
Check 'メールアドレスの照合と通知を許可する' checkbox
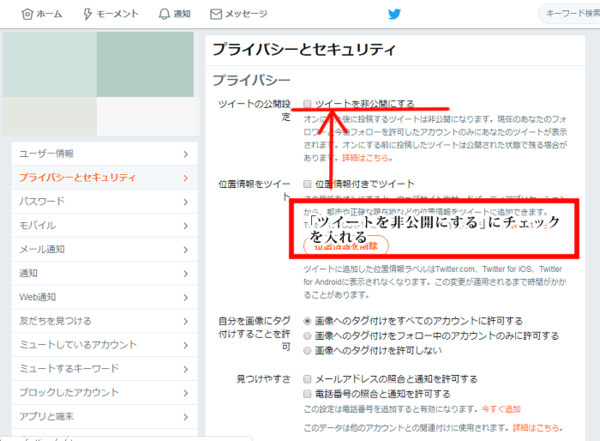(x=307, y=379)
